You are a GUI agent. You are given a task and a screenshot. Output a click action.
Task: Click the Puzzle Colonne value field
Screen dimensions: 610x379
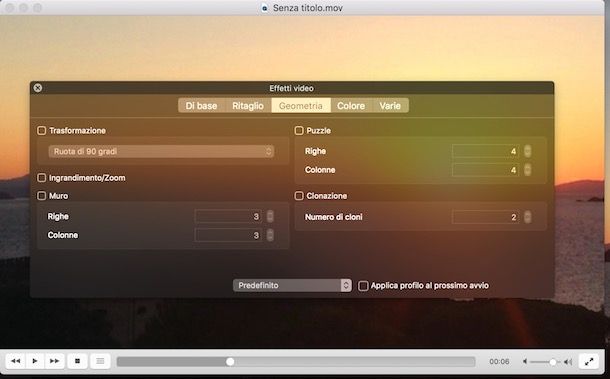[x=486, y=170]
